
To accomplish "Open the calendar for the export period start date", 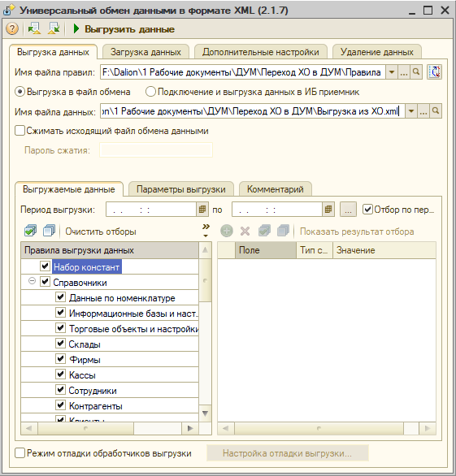I will [202, 210].
